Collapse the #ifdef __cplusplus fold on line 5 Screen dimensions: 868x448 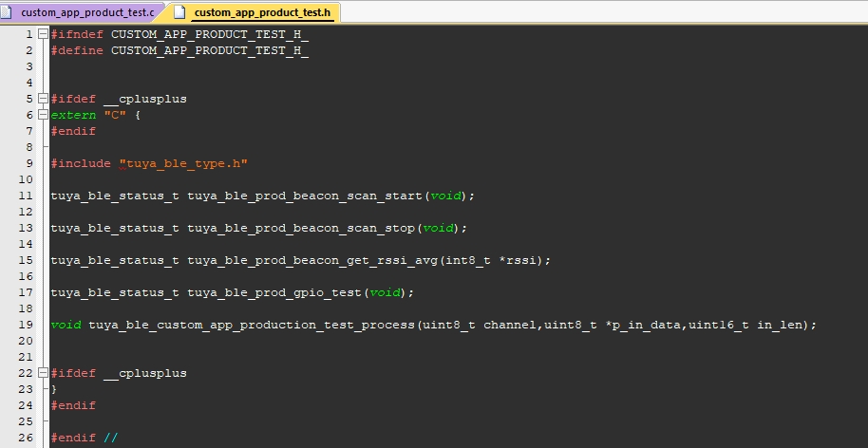(x=43, y=99)
